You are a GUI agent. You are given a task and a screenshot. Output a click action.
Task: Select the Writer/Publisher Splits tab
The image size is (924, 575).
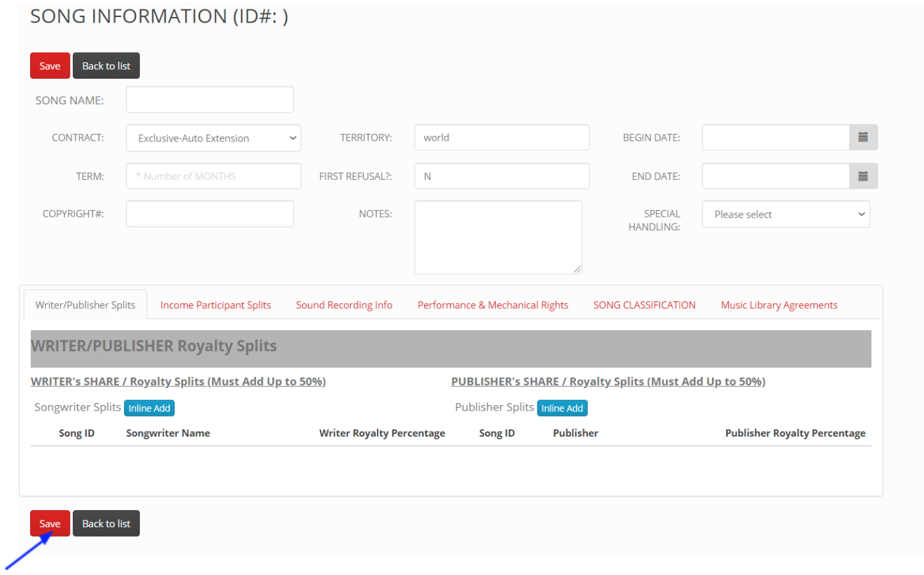[85, 305]
